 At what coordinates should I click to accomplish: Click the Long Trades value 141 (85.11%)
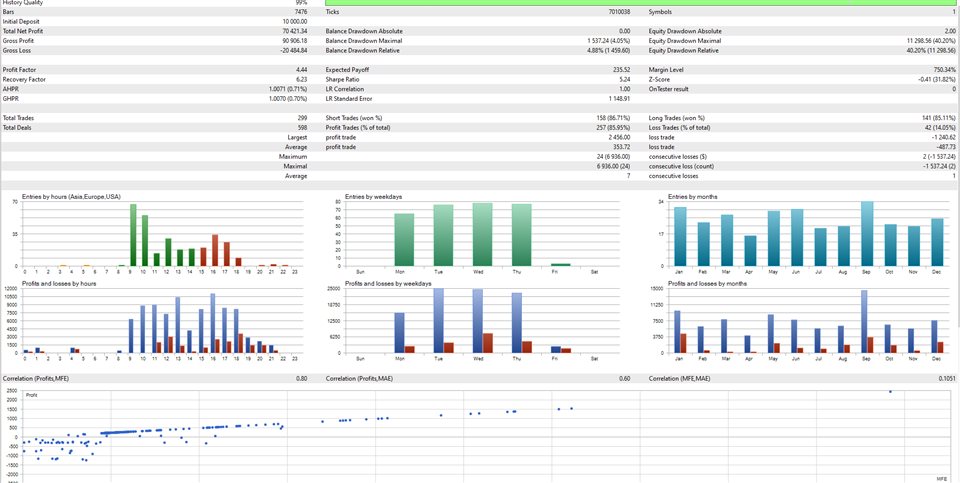point(939,118)
